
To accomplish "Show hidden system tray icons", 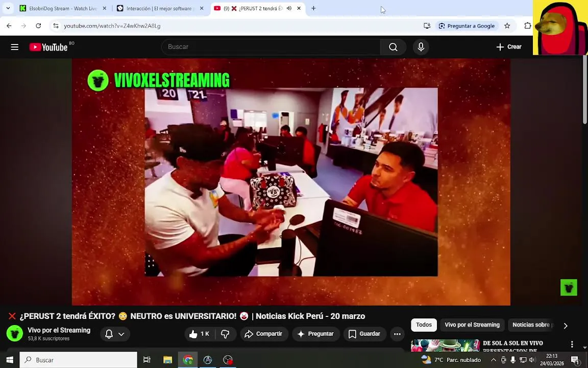I will pos(494,360).
